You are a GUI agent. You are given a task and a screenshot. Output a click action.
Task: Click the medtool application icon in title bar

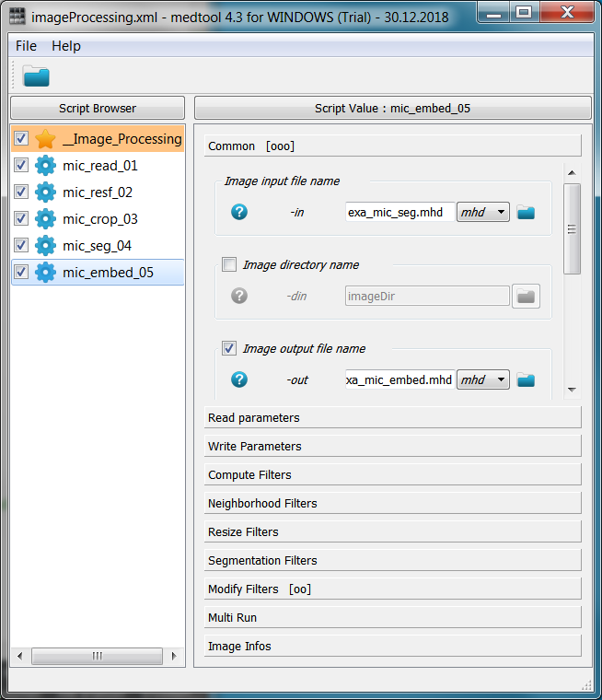tap(17, 16)
